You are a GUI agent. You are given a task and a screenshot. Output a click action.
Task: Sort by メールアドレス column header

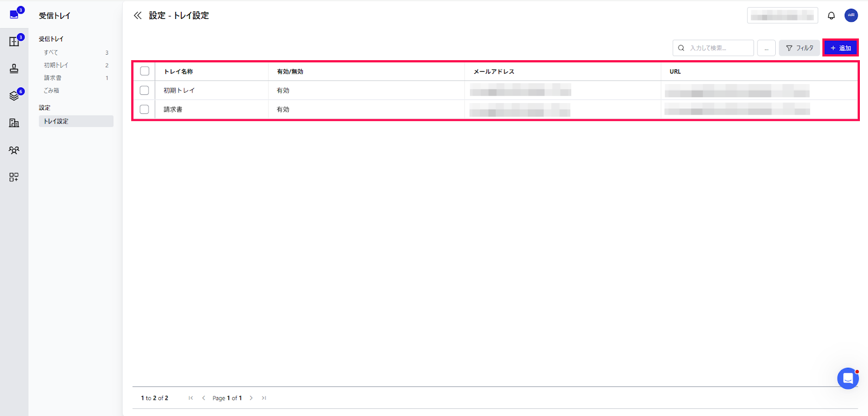coord(494,72)
